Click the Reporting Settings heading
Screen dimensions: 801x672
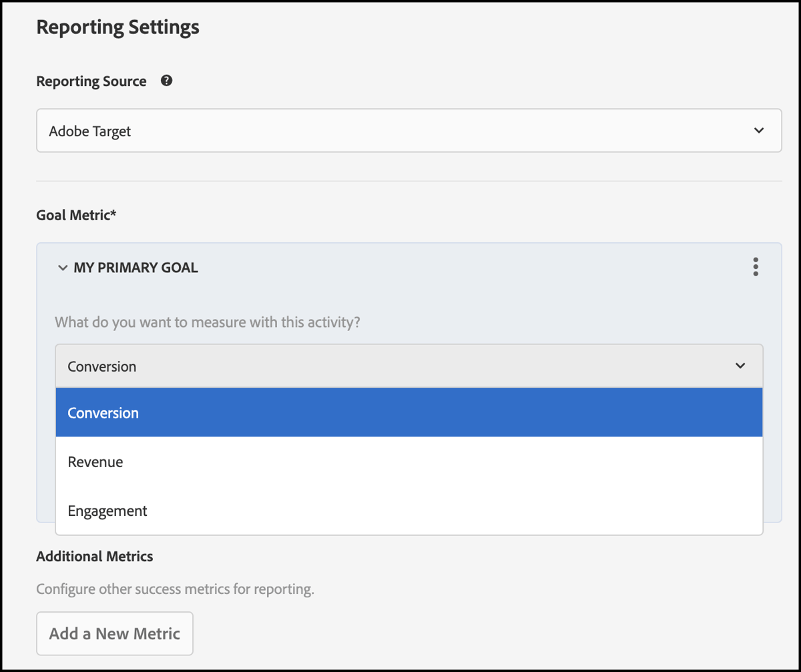pyautogui.click(x=117, y=27)
